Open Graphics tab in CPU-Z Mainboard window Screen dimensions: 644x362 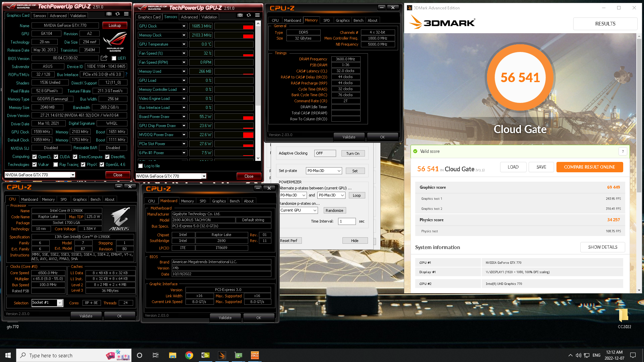coord(219,201)
